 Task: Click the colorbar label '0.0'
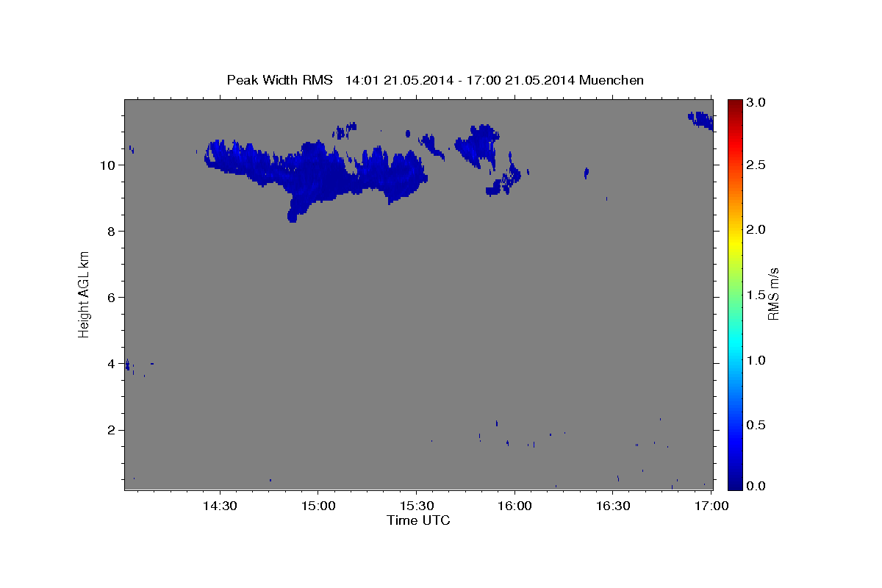(x=756, y=487)
